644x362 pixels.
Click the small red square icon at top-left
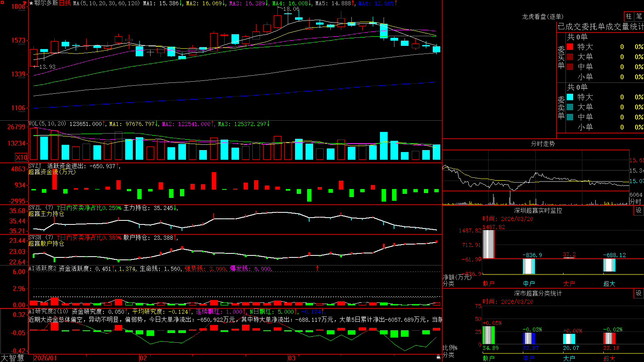pos(2,2)
